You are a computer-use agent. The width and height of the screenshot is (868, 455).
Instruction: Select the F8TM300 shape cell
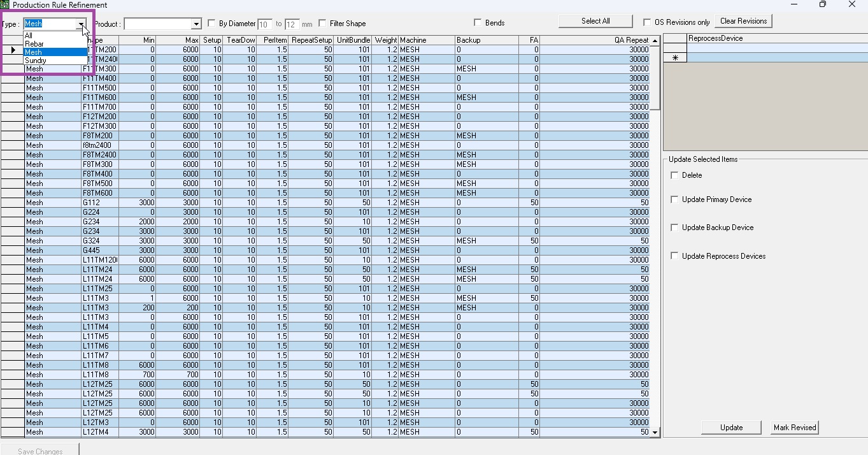(100, 164)
